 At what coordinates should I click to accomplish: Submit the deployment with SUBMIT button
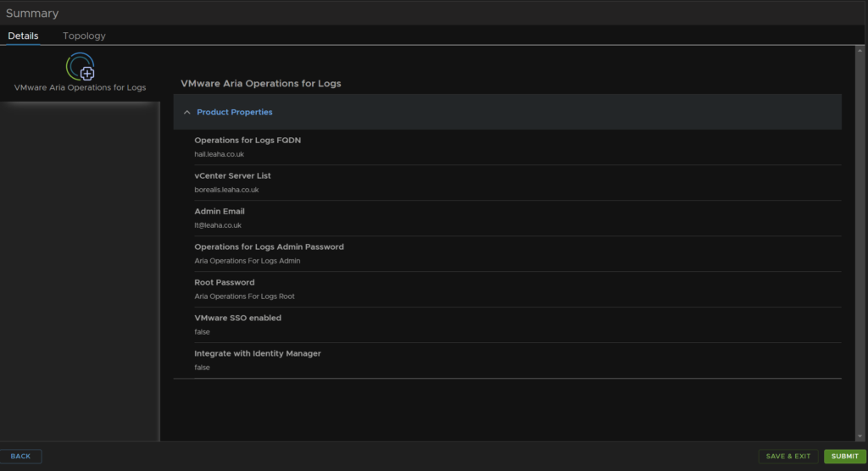845,456
